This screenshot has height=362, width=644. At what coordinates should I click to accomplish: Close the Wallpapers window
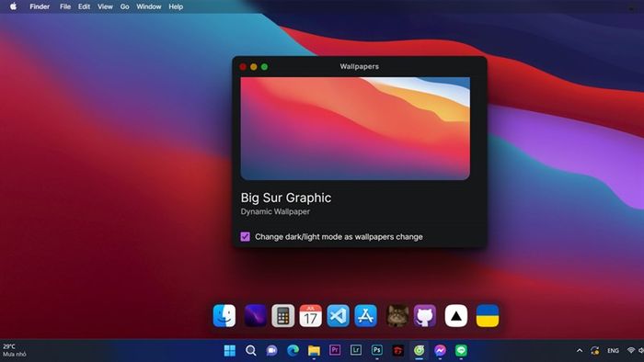[243, 67]
